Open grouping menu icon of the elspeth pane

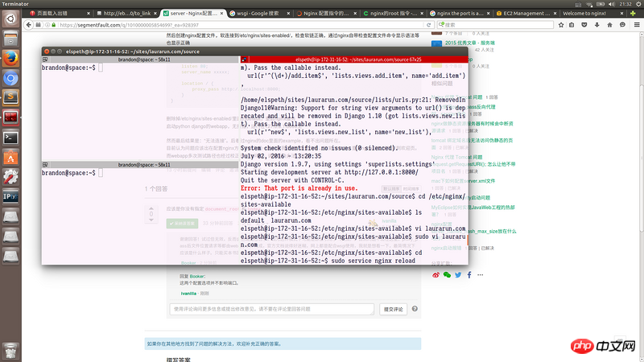[244, 60]
